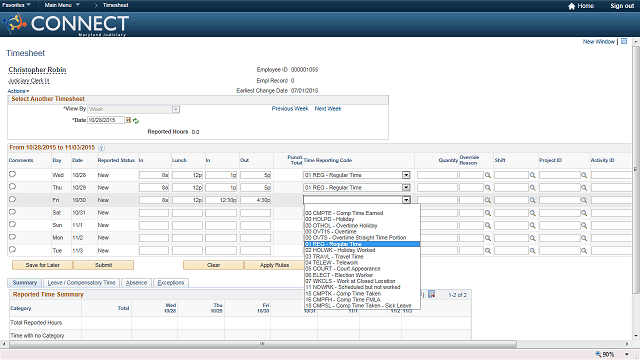Click the Quantity field for Wed row
Image resolution: width=640 pixels, height=360 pixels.
coord(437,175)
